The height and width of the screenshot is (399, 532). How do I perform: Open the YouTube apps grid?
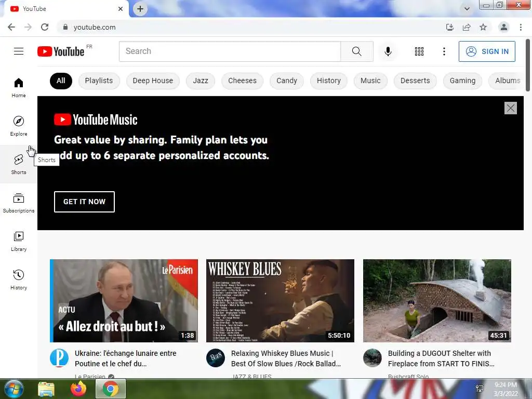coord(419,51)
